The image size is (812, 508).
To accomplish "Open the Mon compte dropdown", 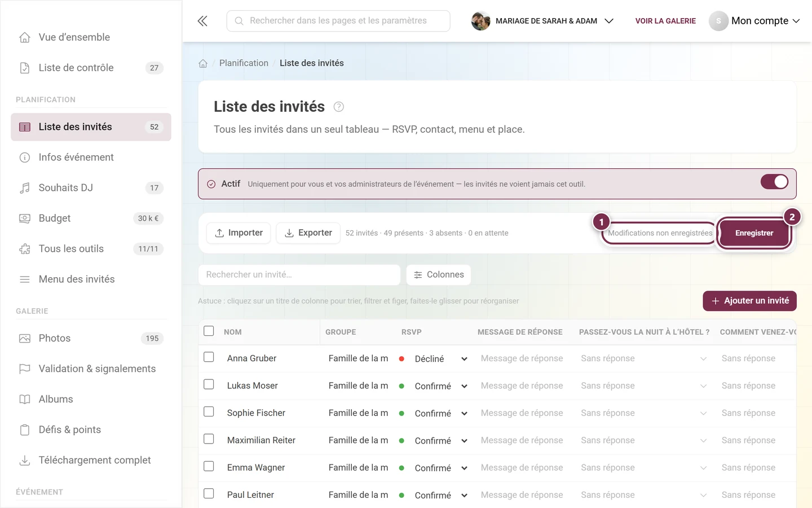I will (x=754, y=21).
